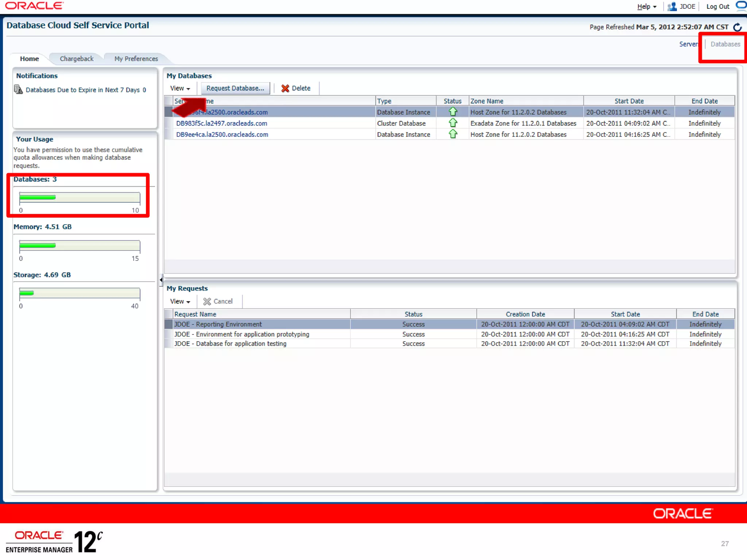747x560 pixels.
Task: Click the status up arrow for Cluster Database
Action: 453,123
